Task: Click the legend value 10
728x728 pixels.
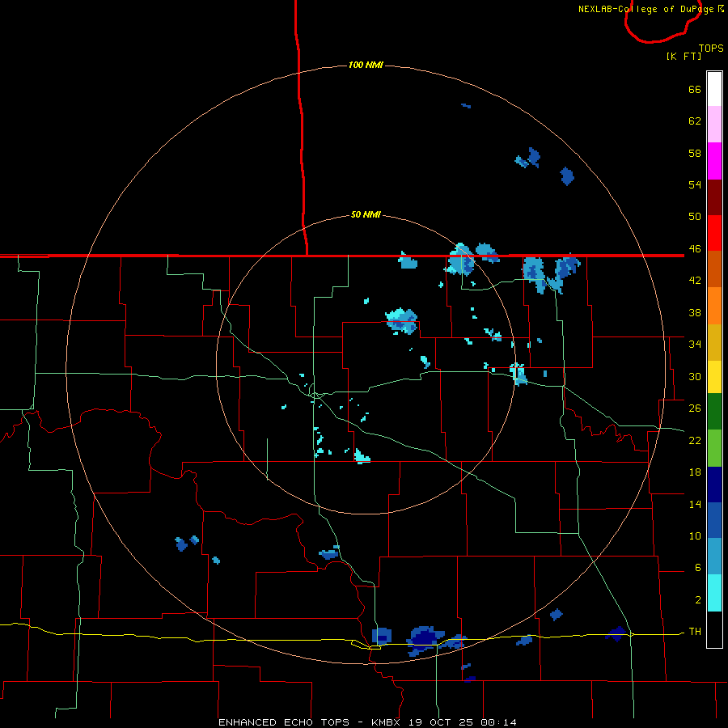Action: 695,535
